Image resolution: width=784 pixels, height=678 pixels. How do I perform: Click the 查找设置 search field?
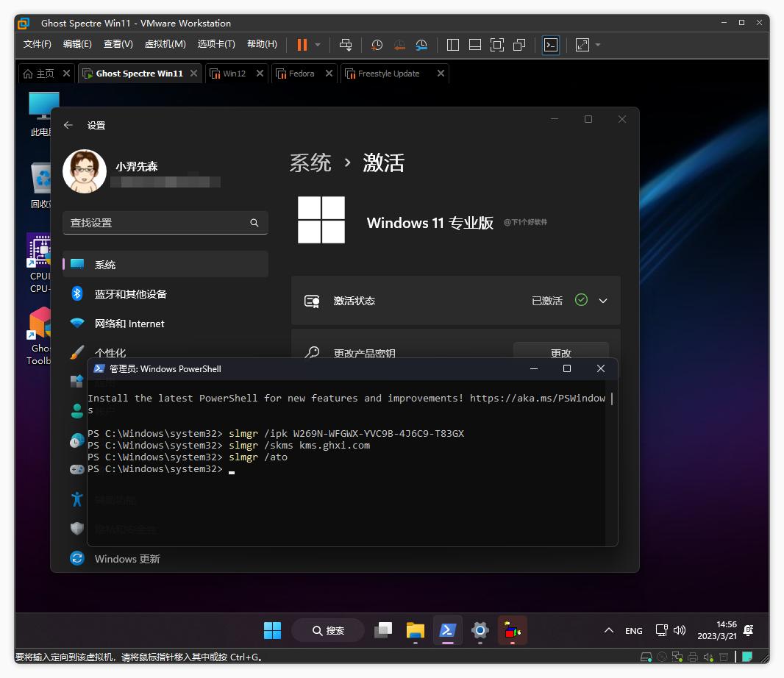[x=165, y=222]
